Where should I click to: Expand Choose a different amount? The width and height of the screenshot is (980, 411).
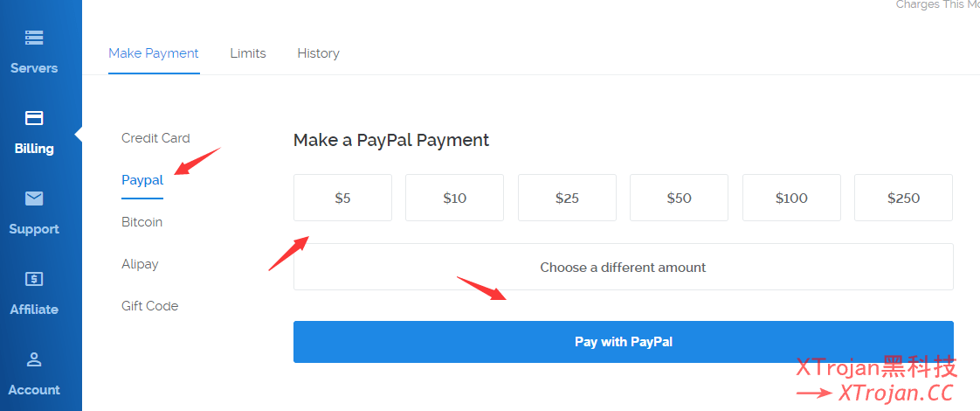(623, 267)
